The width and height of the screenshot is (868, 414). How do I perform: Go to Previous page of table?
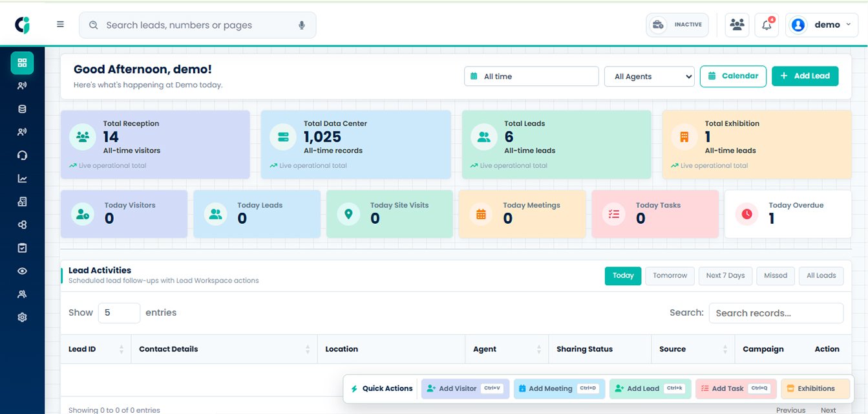(790, 410)
